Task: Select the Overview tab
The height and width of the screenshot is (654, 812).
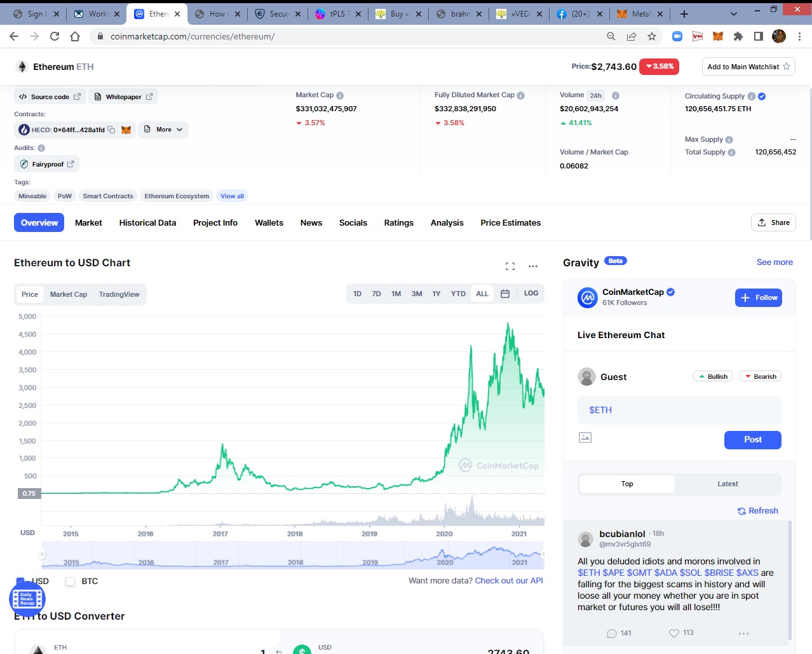Action: 39,222
